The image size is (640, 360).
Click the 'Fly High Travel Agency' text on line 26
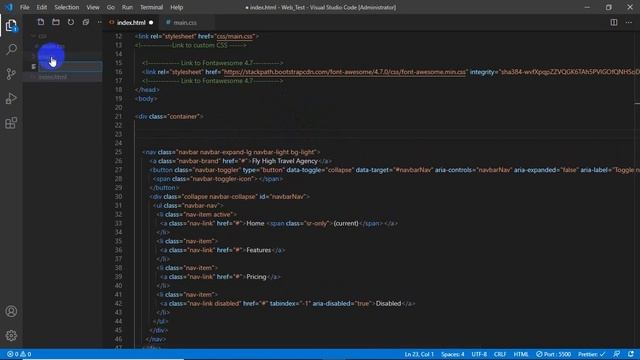coord(284,161)
